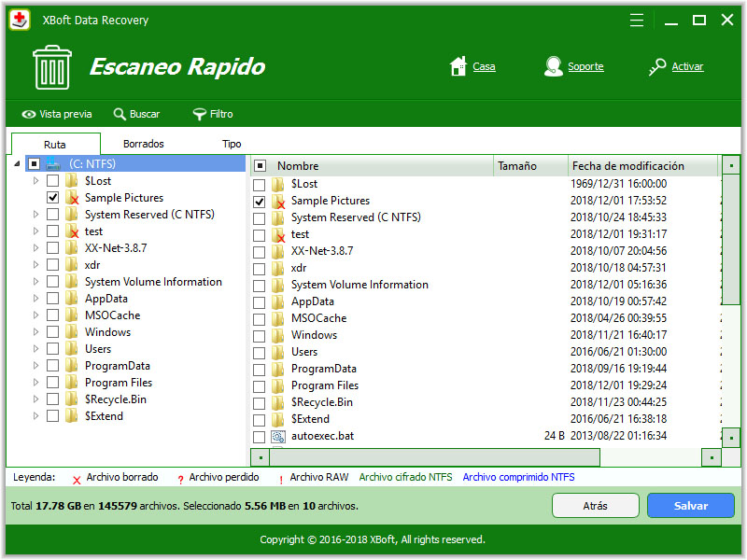Click the Program Files folder icon in list

click(278, 385)
